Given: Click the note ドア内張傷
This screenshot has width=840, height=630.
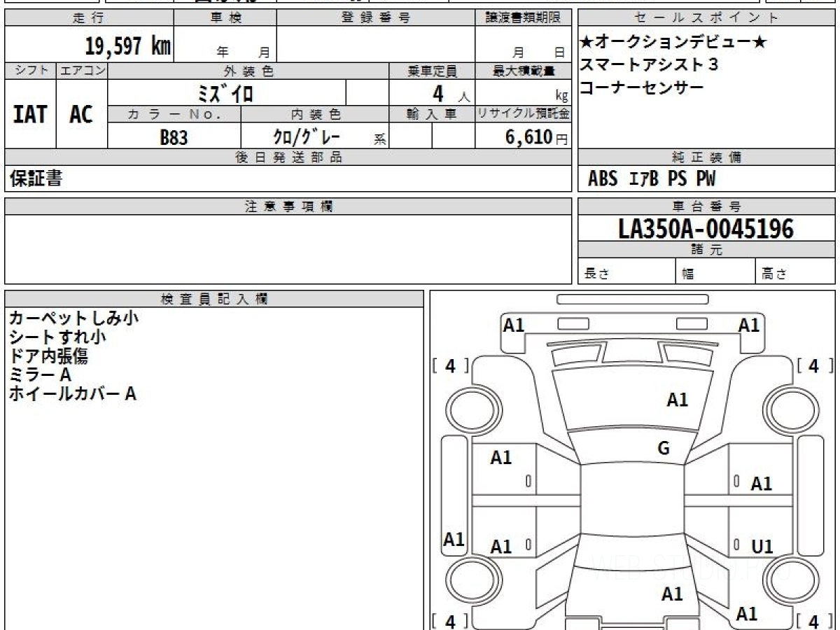Looking at the screenshot, I should pos(48,356).
